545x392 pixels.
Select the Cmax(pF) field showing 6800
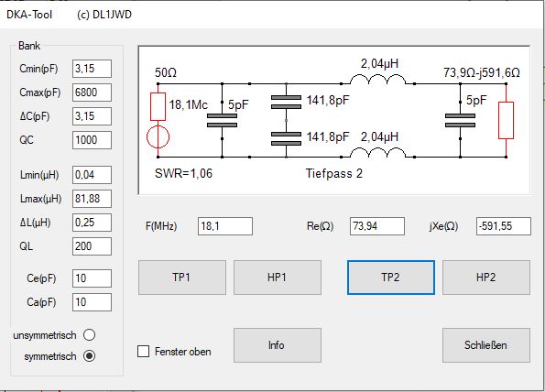point(92,93)
